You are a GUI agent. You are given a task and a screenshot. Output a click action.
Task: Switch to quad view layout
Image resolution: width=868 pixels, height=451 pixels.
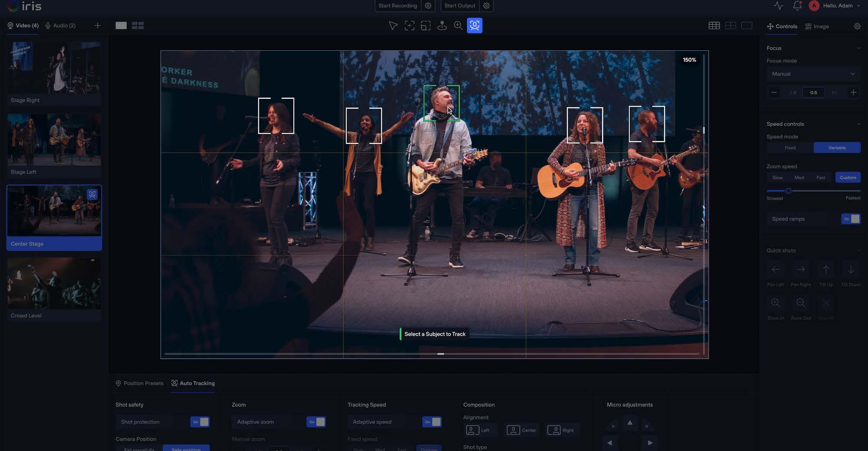tap(138, 26)
